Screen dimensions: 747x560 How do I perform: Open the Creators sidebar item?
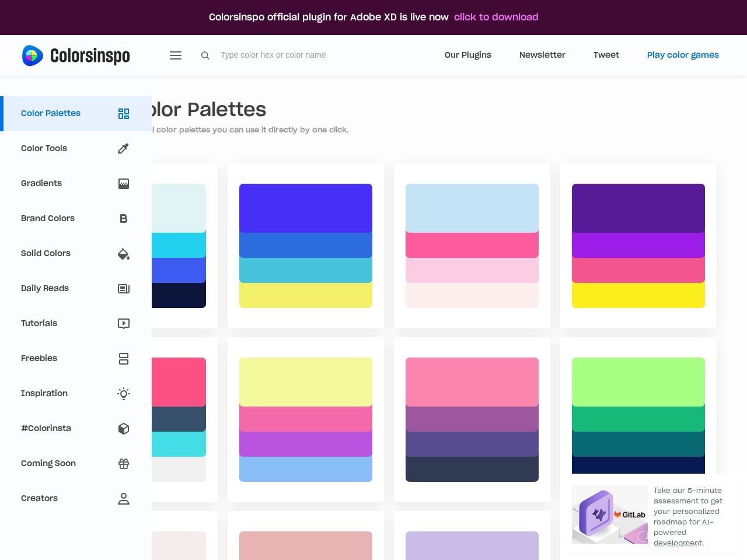[76, 499]
